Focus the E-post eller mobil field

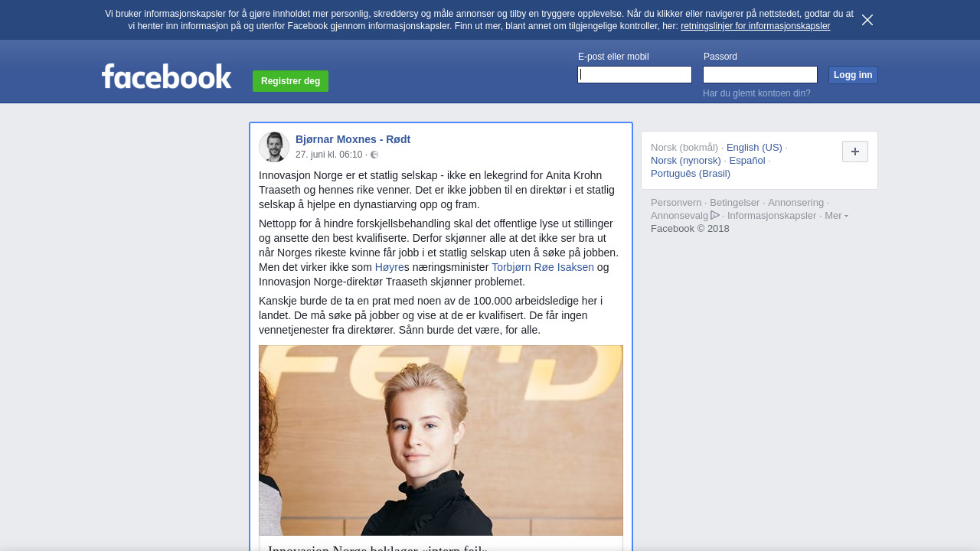pyautogui.click(x=635, y=74)
